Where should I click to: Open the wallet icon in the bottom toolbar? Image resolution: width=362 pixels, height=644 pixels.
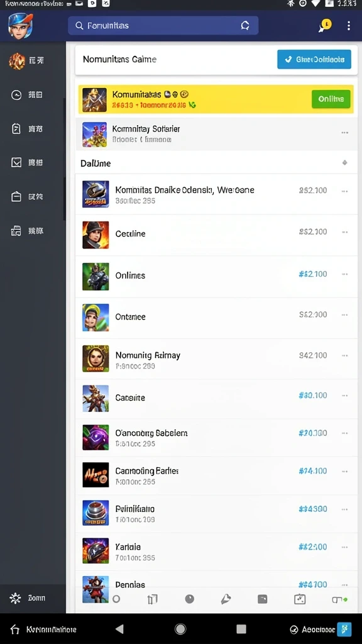coord(263,599)
